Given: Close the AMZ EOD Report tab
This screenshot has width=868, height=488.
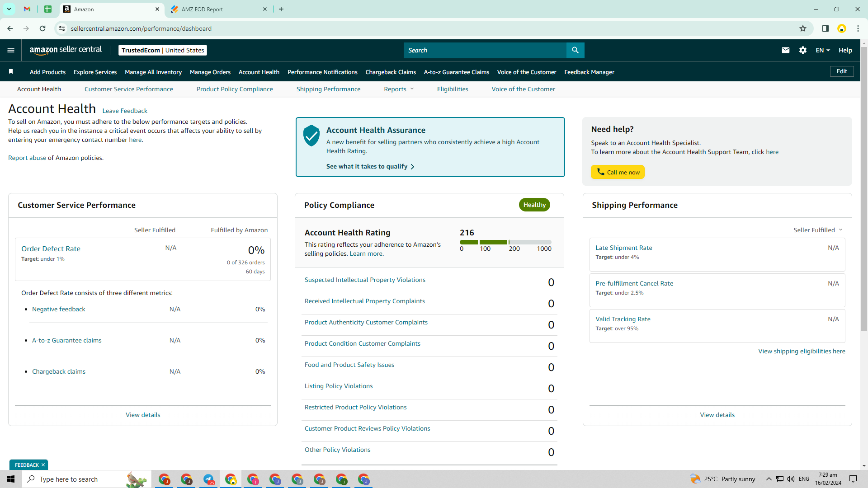Looking at the screenshot, I should coord(265,9).
